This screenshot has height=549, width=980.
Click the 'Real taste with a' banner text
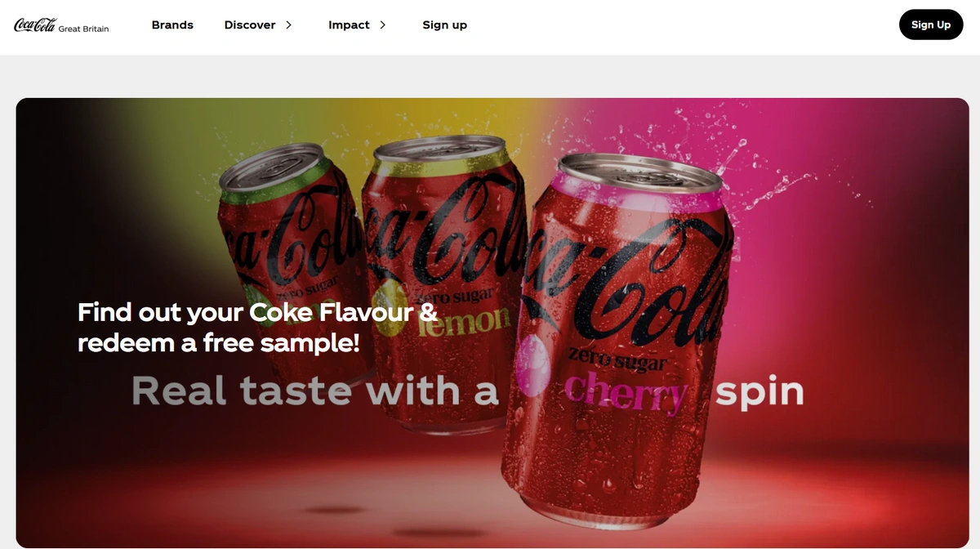tap(315, 391)
